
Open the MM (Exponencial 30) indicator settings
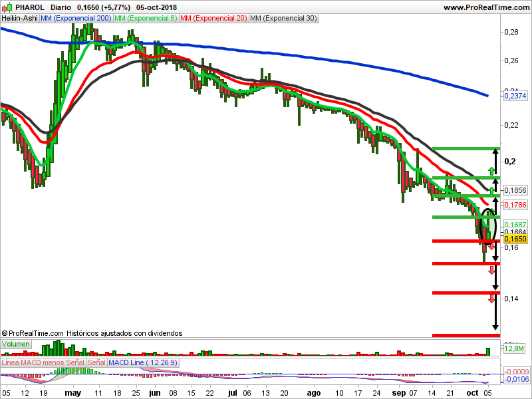tap(283, 19)
